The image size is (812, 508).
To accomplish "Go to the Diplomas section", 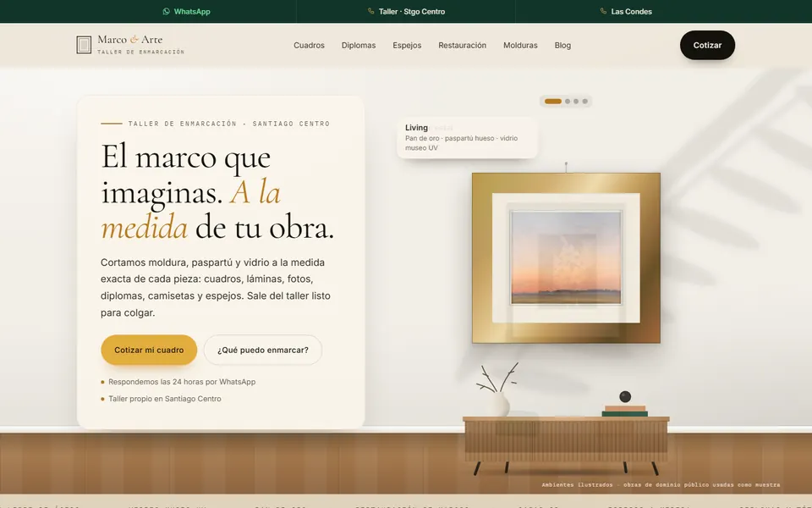I will [x=359, y=45].
